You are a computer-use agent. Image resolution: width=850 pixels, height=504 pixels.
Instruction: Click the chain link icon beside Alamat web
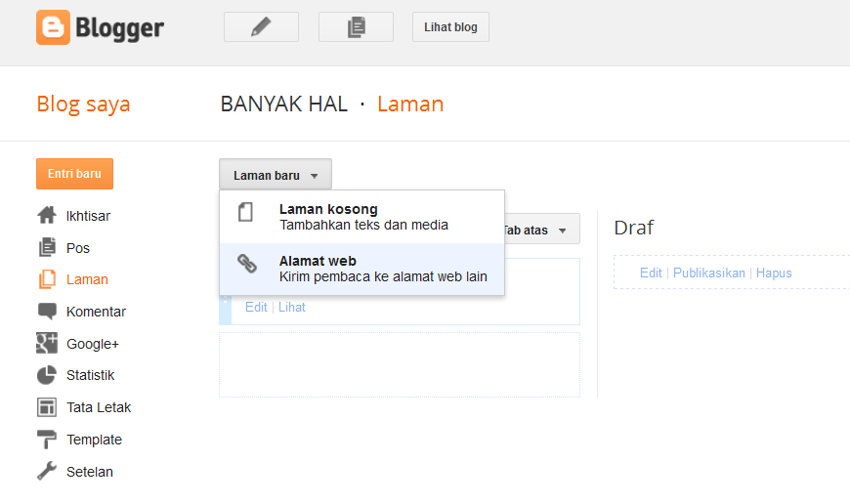pyautogui.click(x=247, y=264)
